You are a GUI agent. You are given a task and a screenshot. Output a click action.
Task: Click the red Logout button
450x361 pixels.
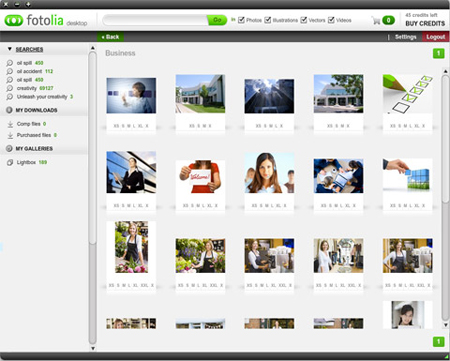[x=436, y=37]
